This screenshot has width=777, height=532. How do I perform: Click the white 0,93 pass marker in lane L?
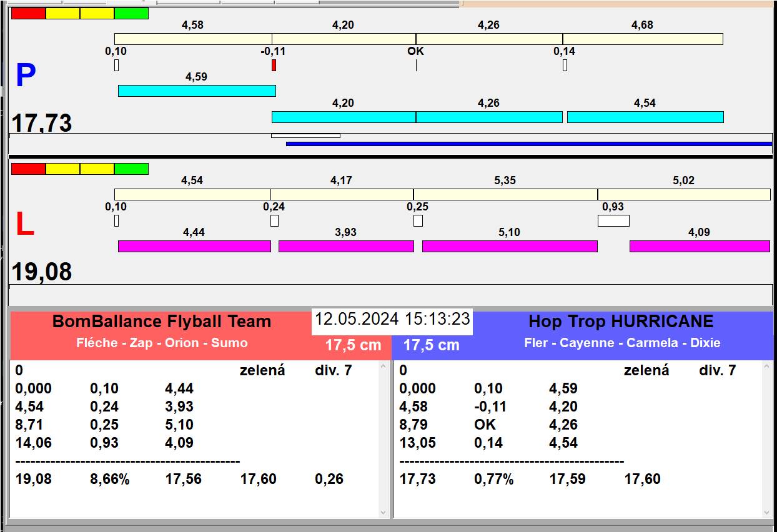613,220
